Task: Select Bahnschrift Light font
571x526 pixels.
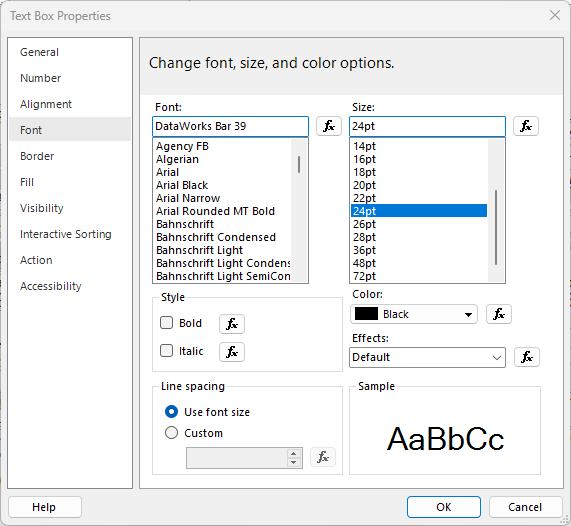Action: (223, 250)
